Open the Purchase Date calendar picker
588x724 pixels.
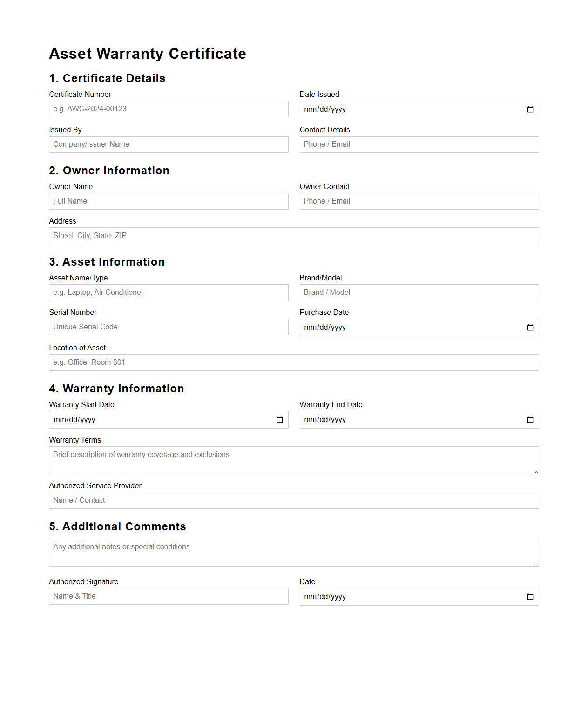[530, 328]
